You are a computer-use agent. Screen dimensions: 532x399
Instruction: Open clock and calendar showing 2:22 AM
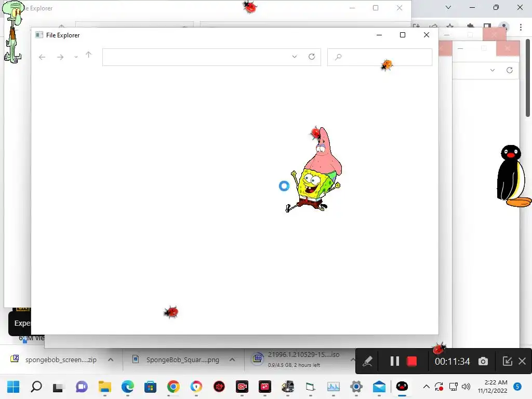point(493,387)
